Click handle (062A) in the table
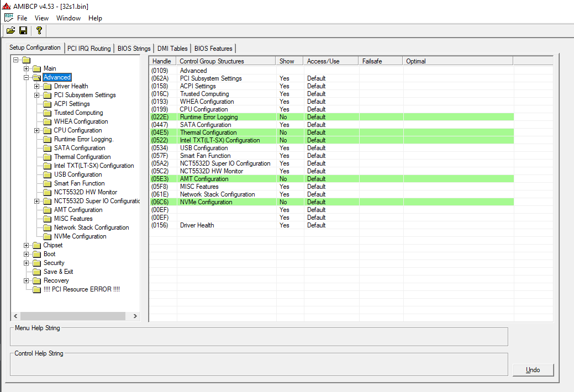The image size is (574, 392). click(x=160, y=78)
